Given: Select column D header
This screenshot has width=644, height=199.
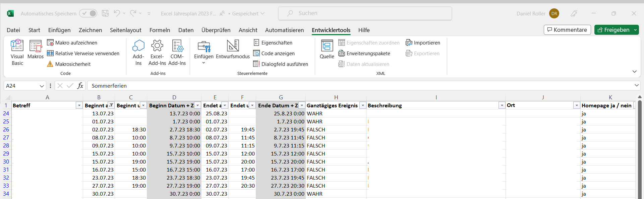Looking at the screenshot, I should tap(174, 97).
